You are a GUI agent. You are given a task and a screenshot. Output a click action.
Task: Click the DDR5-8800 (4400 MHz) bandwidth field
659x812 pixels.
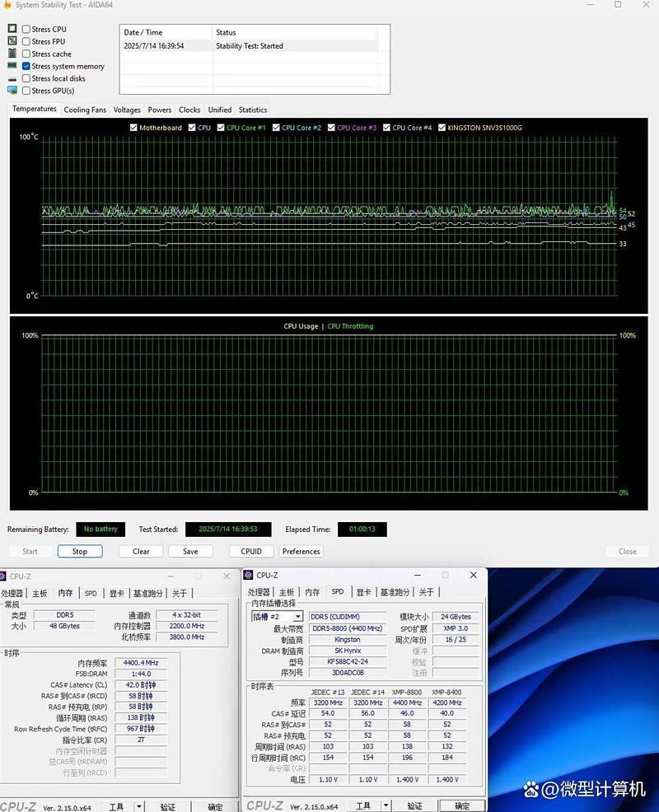coord(348,628)
